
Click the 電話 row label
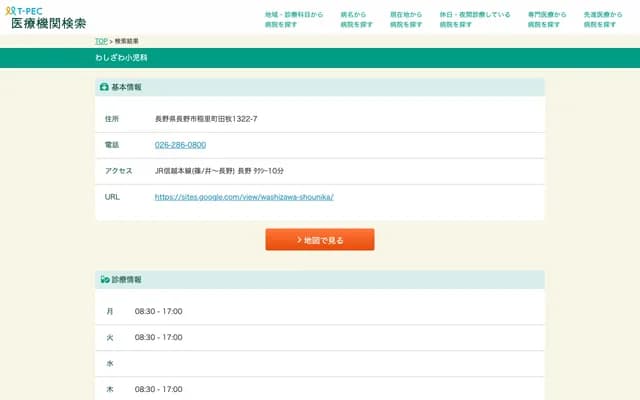pyautogui.click(x=112, y=145)
